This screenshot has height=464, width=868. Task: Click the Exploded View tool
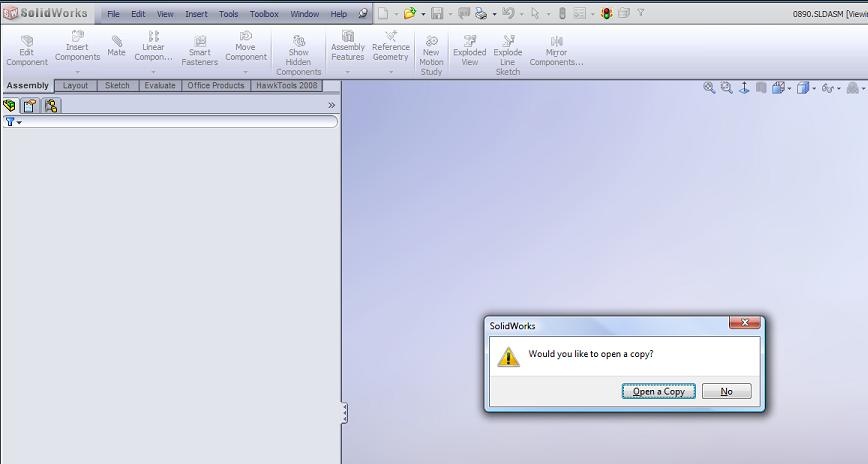(469, 51)
